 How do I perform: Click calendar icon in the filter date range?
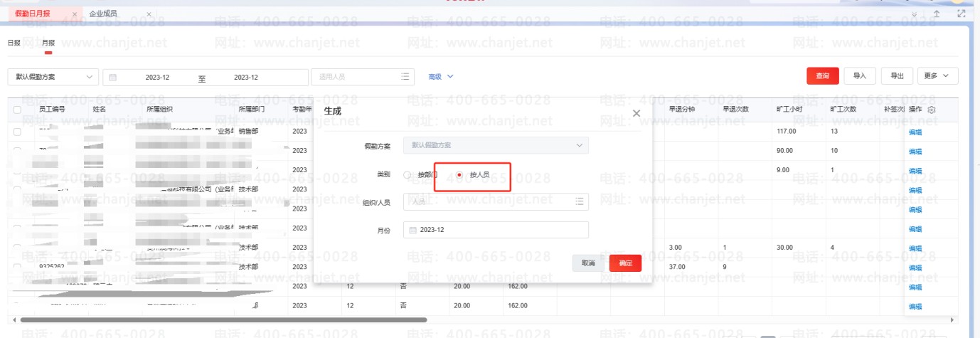112,77
